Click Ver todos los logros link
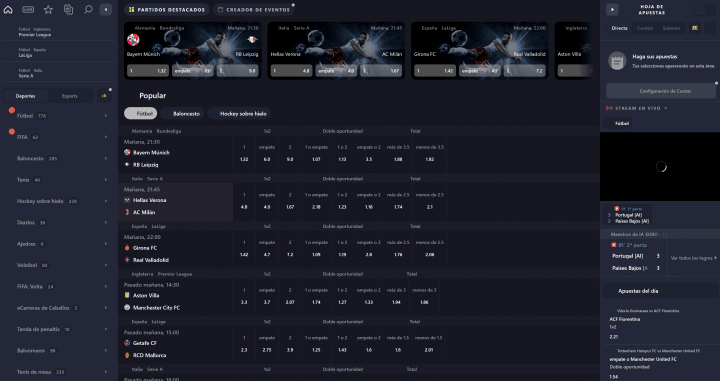The height and width of the screenshot is (381, 720). point(694,258)
